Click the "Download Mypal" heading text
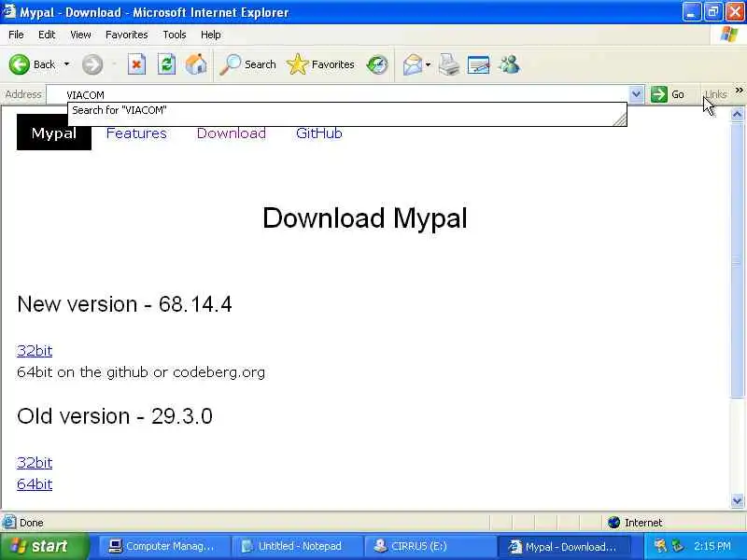Viewport: 747px width, 560px height. tap(365, 218)
